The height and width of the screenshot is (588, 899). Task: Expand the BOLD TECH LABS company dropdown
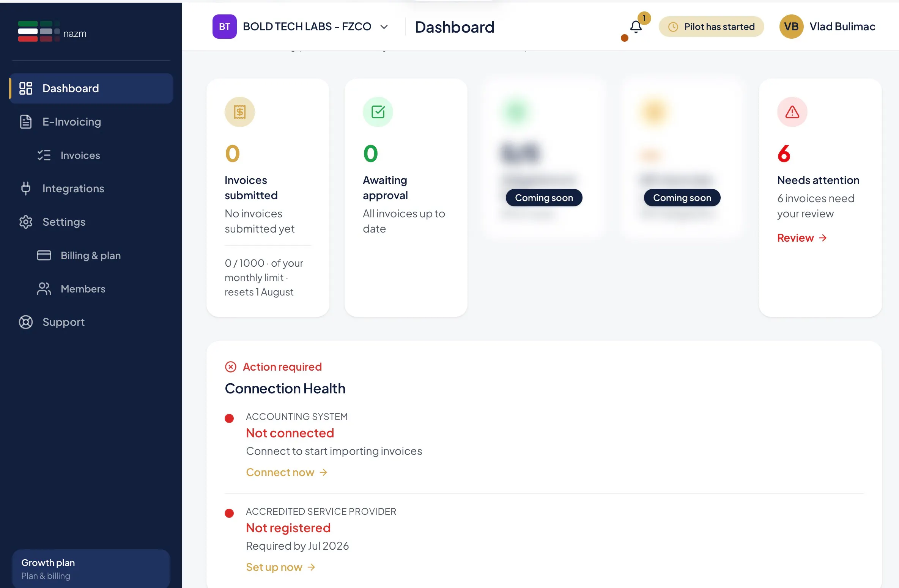pos(384,27)
